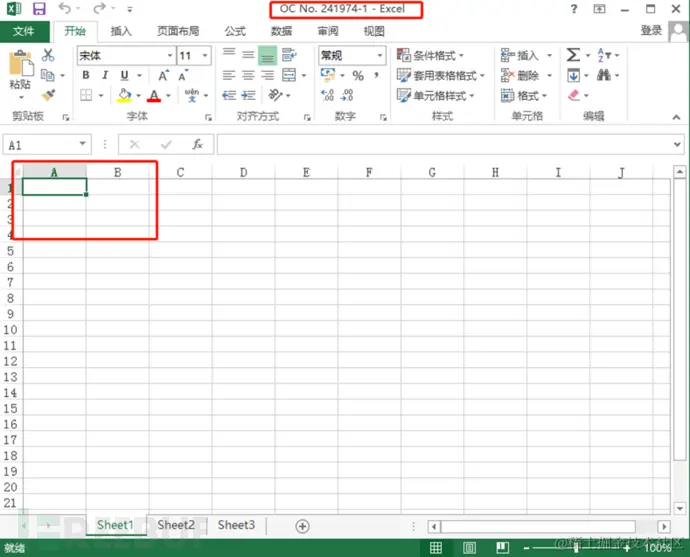The width and height of the screenshot is (690, 557).
Task: Click the Fill down arrow icon
Action: coord(573,75)
